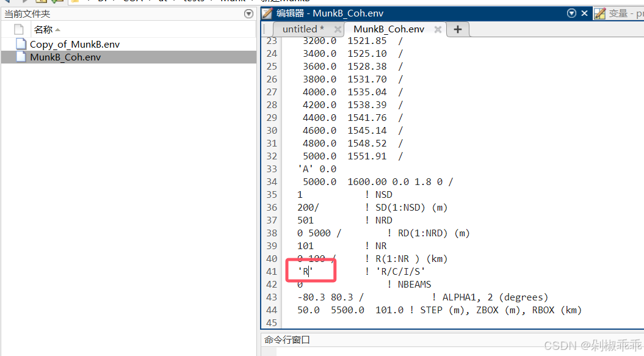Click the '! NR' comment on line 39
This screenshot has width=644, height=356.
tap(376, 246)
